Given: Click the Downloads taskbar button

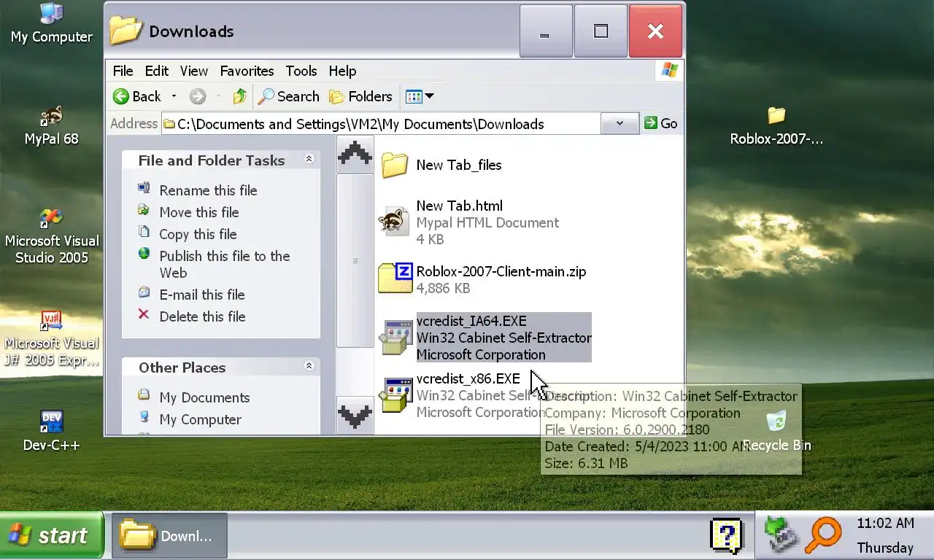Looking at the screenshot, I should click(169, 536).
